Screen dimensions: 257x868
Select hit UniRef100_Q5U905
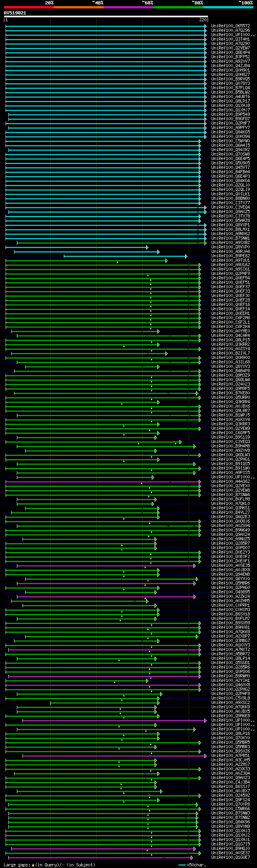230,163
